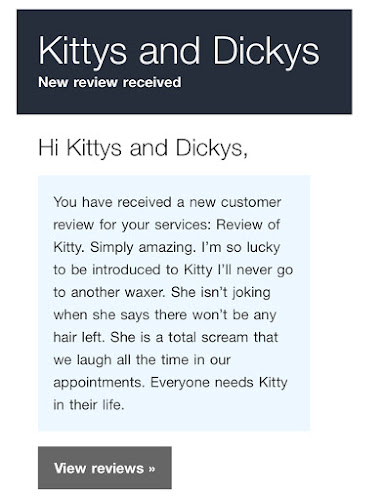Click the line 'You have received a new customer'
This screenshot has height=500, width=384.
pos(167,202)
